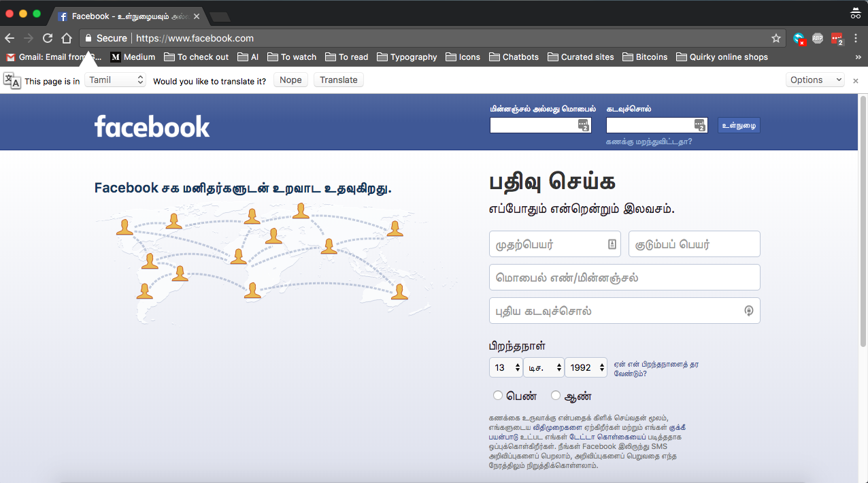Click the உள்நுழை login button
Image resolution: width=868 pixels, height=483 pixels.
[739, 125]
